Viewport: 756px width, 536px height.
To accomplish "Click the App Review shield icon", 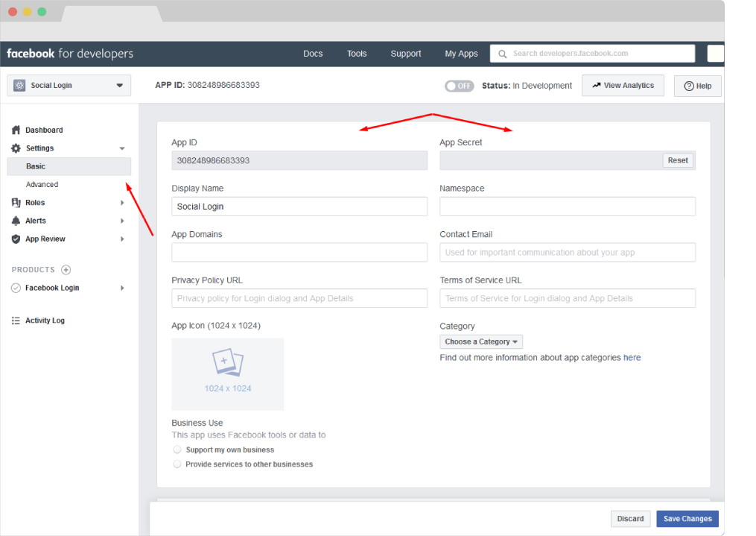I will tap(16, 239).
